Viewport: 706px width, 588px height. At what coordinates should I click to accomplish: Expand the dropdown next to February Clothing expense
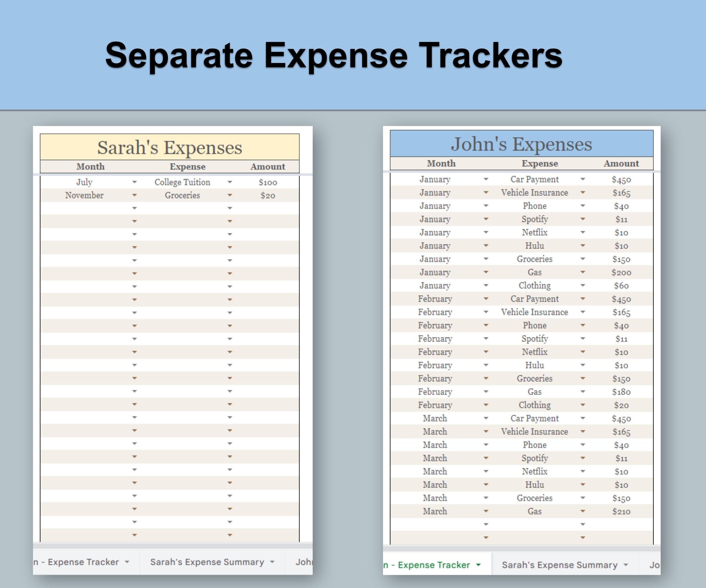tap(583, 405)
